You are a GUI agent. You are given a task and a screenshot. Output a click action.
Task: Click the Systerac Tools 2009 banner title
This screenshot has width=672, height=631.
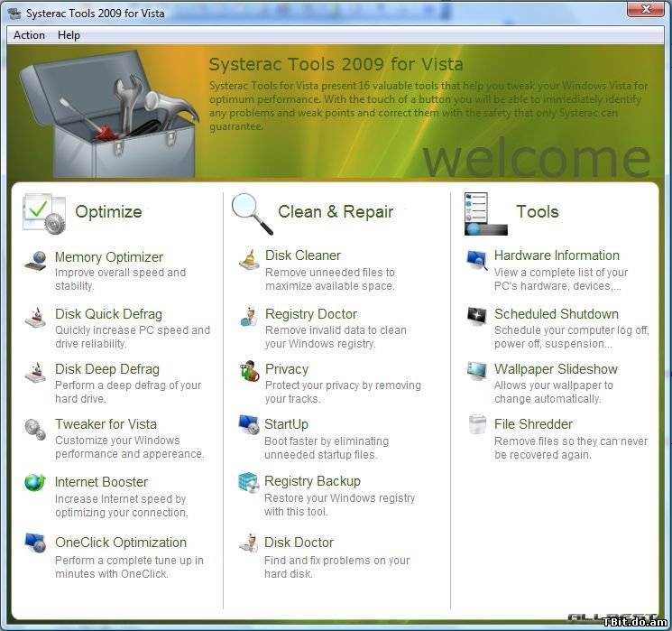point(336,64)
